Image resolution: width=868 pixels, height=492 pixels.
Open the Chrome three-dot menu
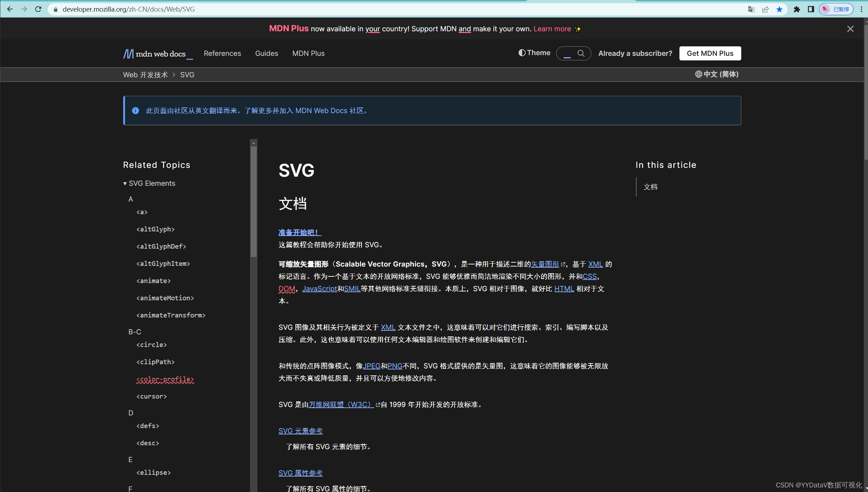(x=861, y=9)
